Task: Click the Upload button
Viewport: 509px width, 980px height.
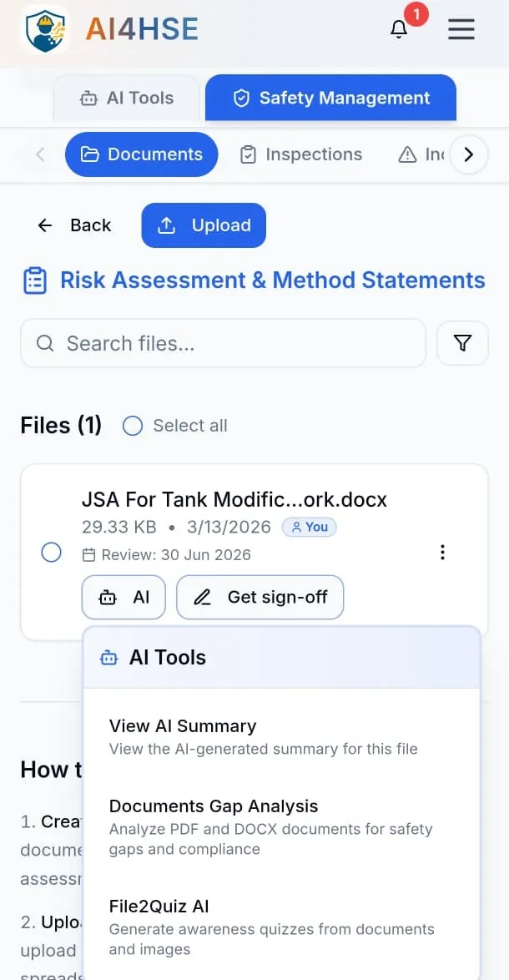Action: pyautogui.click(x=204, y=225)
